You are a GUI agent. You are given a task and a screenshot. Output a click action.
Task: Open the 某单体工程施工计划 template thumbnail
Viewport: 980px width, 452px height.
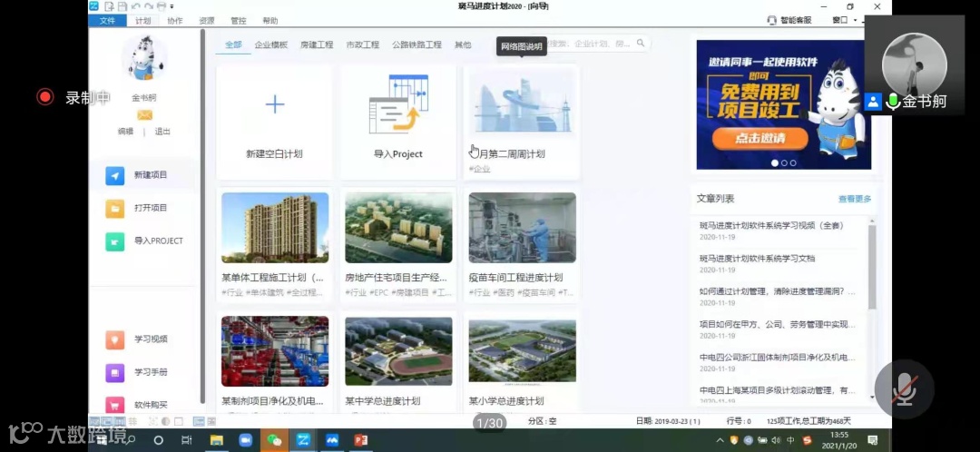coord(275,228)
